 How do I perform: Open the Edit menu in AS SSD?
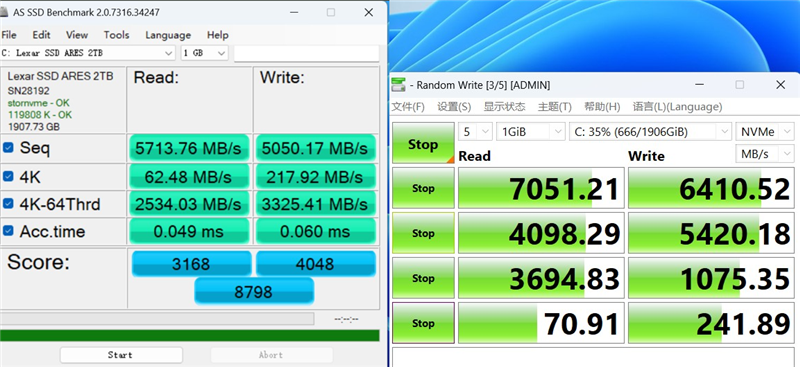[x=41, y=35]
